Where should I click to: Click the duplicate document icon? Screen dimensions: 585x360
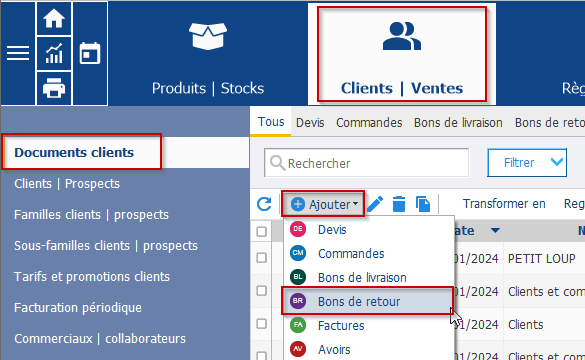pos(423,204)
